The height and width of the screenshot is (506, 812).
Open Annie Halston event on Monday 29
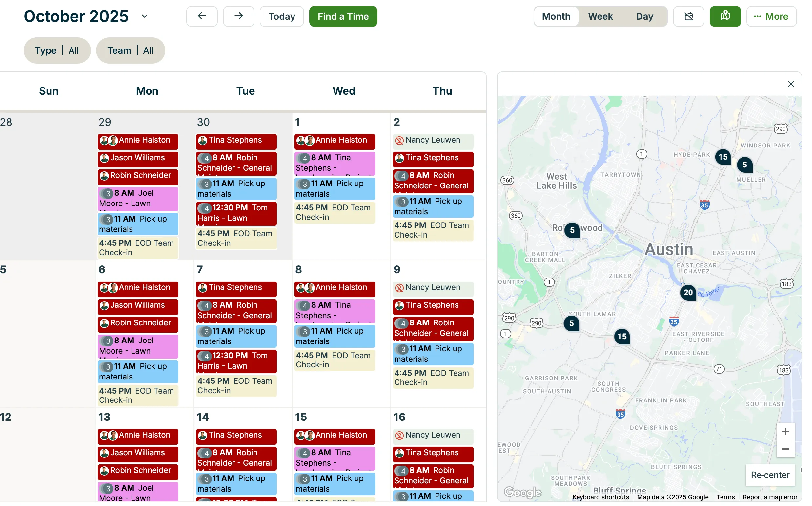138,141
